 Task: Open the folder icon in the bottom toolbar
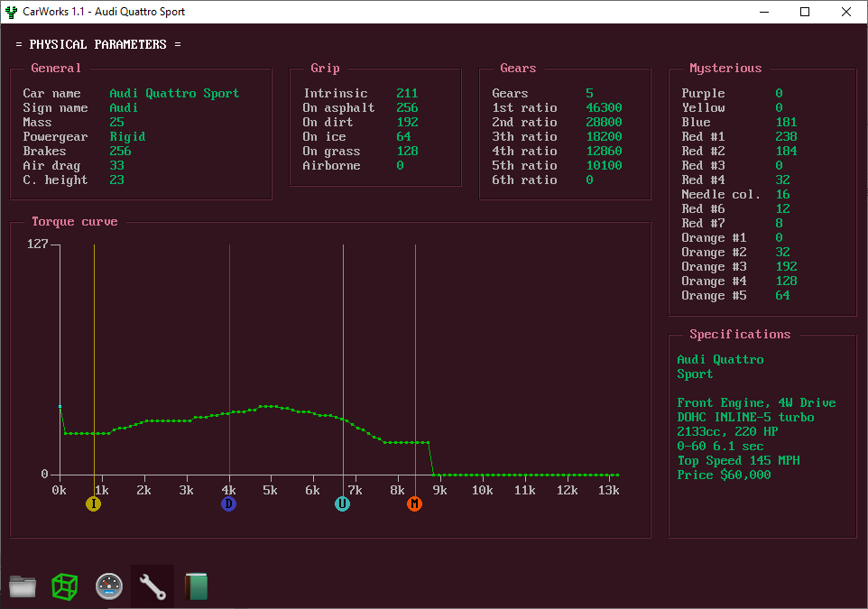[23, 586]
